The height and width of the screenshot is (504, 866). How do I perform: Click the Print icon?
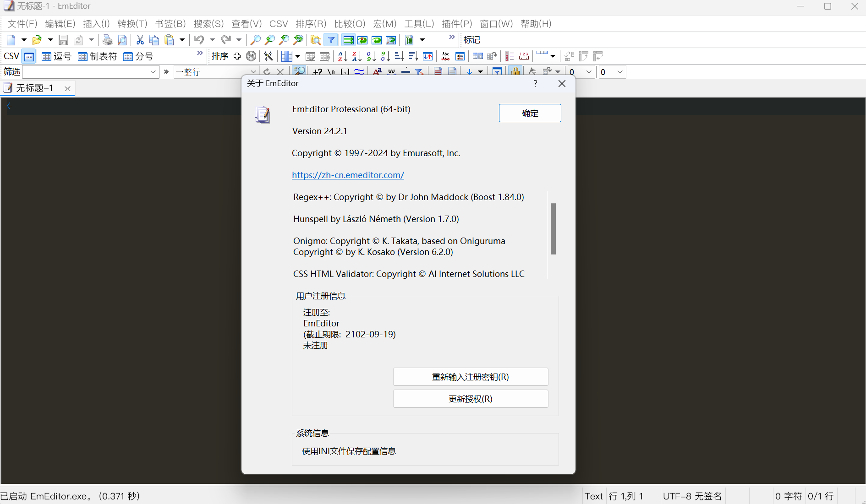[x=107, y=40]
